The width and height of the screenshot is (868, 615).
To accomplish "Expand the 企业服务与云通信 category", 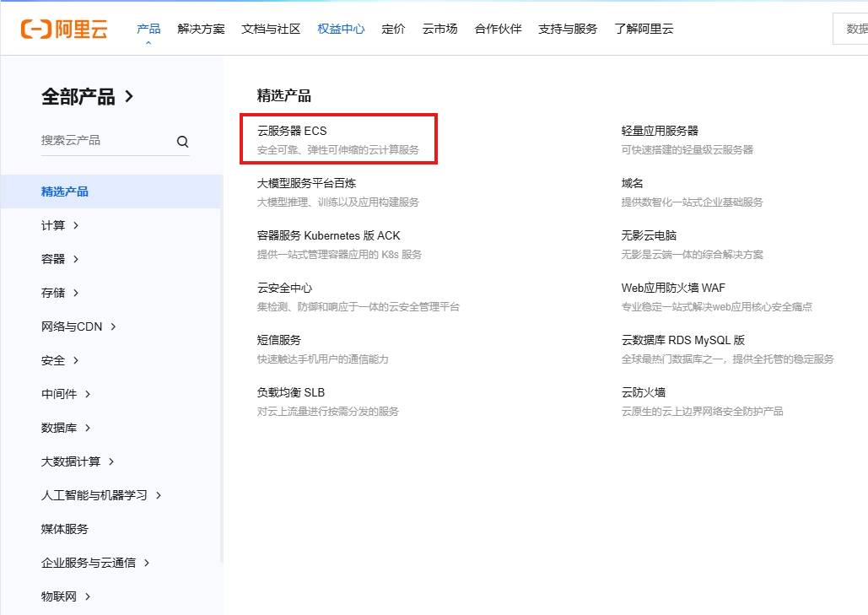I will [x=95, y=563].
